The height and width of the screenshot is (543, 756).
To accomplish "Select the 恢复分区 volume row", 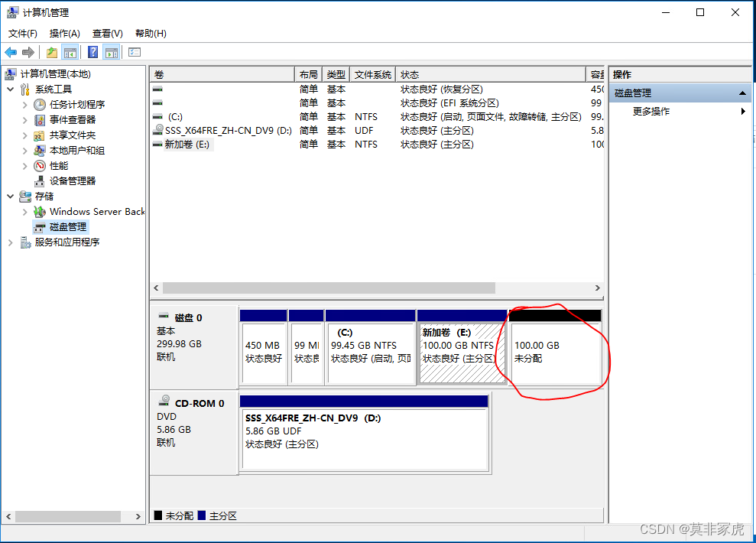I will pyautogui.click(x=377, y=89).
